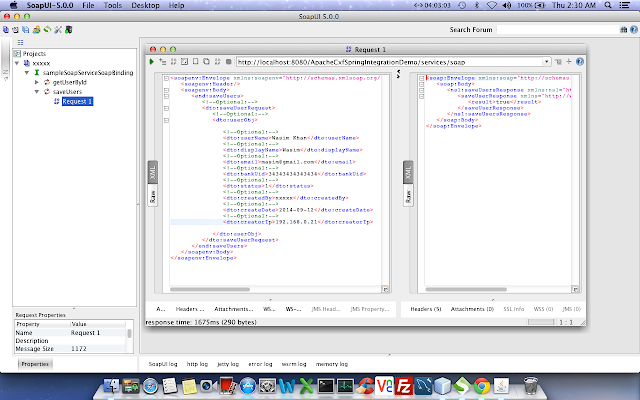Click the tab layout icon right of endpoint
Viewport: 640px width, 400px height.
point(558,62)
